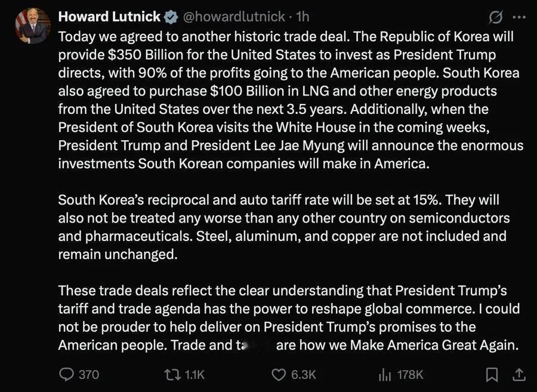Click the blue verified badge
Screen dimensions: 537x392
click(x=171, y=17)
